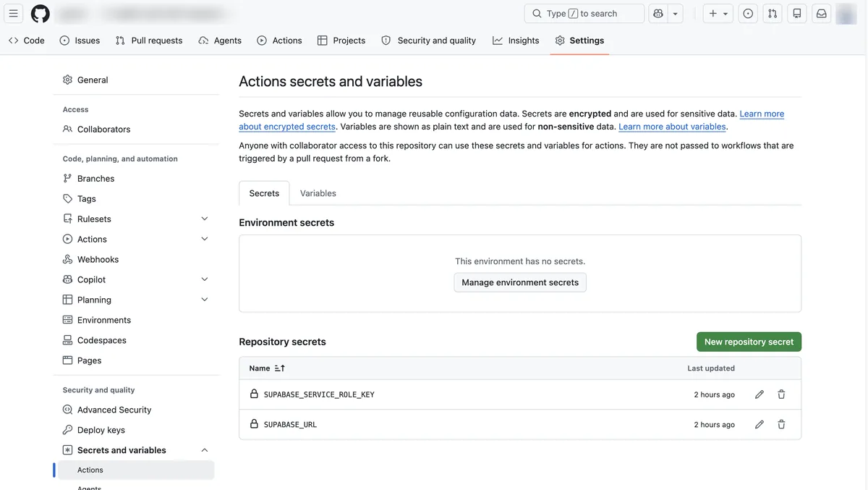This screenshot has width=868, height=490.
Task: Open the pull requests icon in header
Action: (x=773, y=13)
